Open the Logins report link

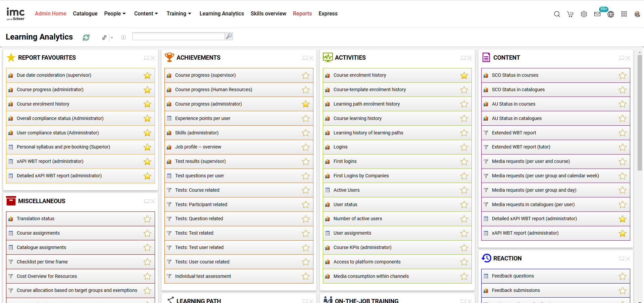pyautogui.click(x=340, y=147)
